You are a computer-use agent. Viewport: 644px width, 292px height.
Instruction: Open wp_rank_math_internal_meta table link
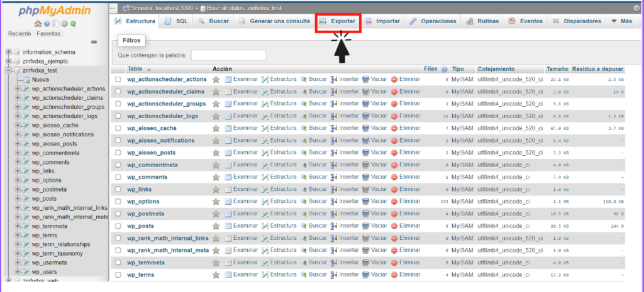168,250
